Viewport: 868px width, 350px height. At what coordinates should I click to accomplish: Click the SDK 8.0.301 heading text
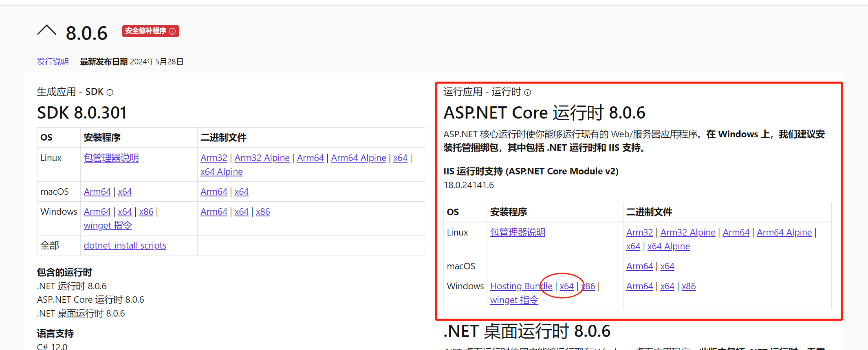(x=82, y=113)
